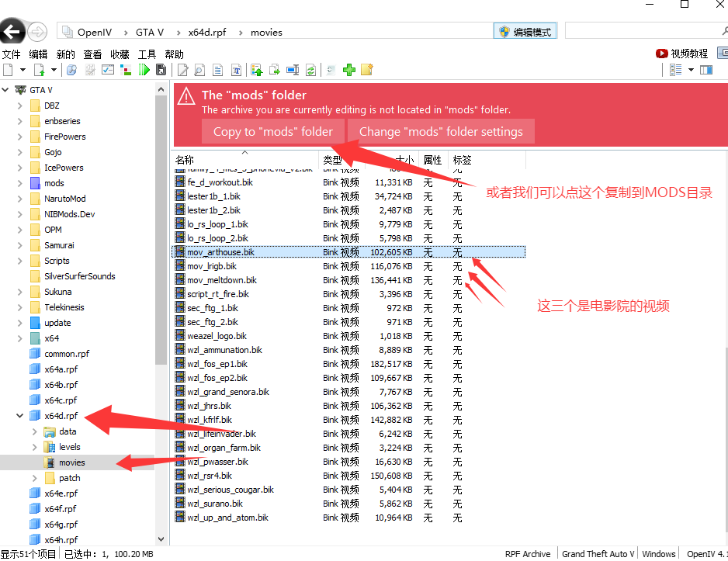The height and width of the screenshot is (561, 728).
Task: Click the YouTube 视频教程 link
Action: coord(681,54)
